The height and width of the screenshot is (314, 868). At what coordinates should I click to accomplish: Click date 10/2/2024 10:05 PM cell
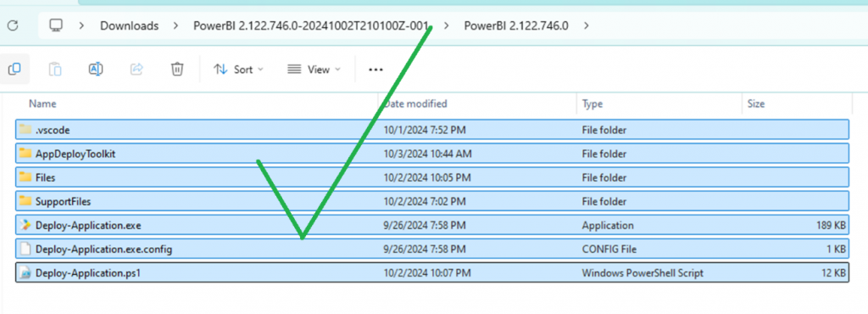(x=427, y=177)
